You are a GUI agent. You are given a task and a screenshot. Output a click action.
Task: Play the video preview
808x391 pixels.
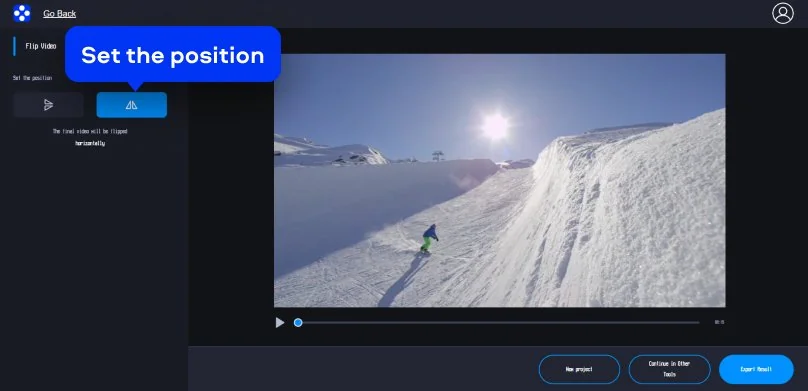coord(280,322)
